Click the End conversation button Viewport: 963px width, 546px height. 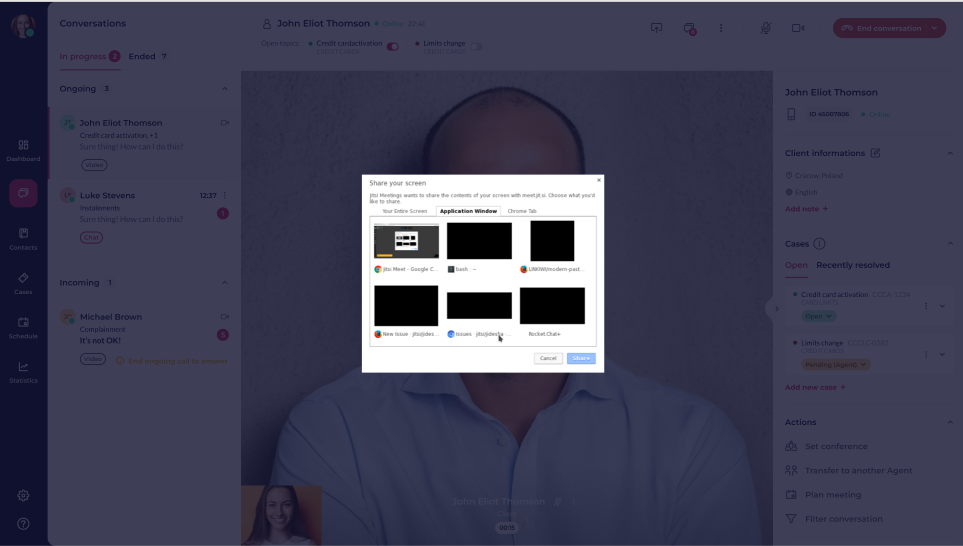click(881, 28)
